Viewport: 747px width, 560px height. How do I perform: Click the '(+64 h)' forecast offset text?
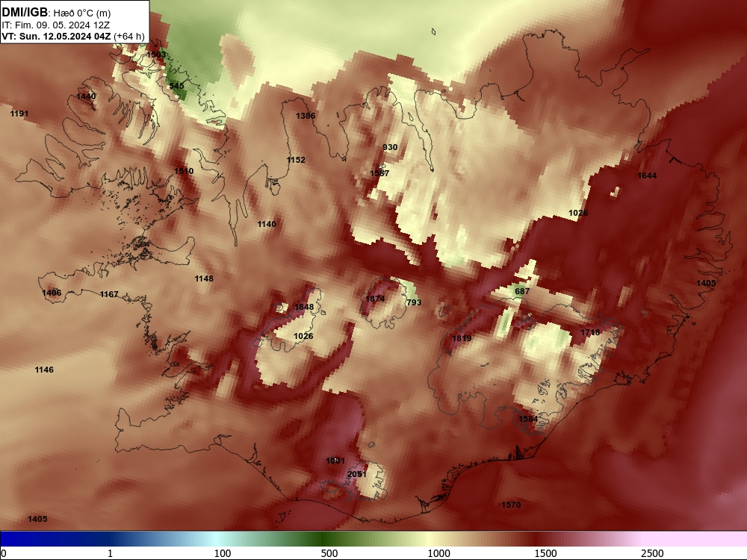129,36
